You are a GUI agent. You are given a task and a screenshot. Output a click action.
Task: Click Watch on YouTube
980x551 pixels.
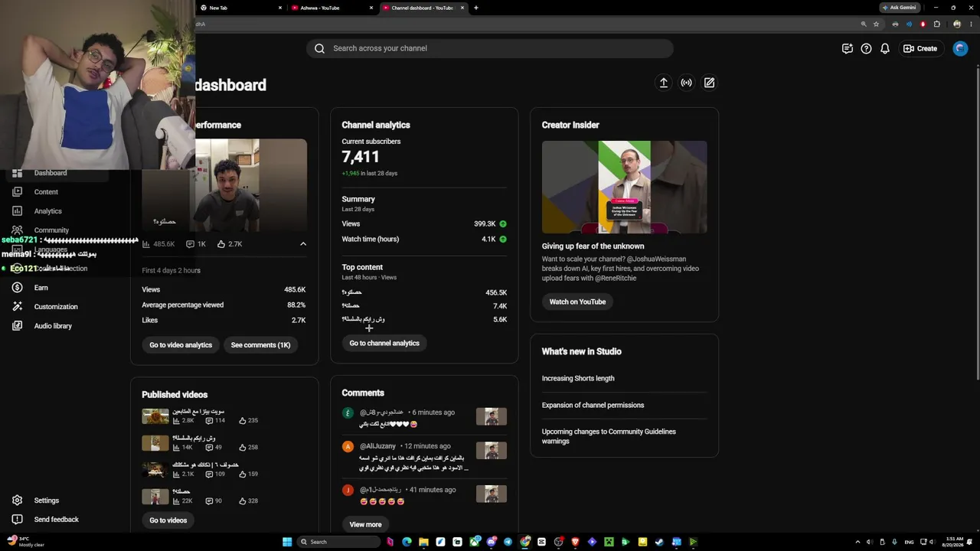[x=577, y=302]
